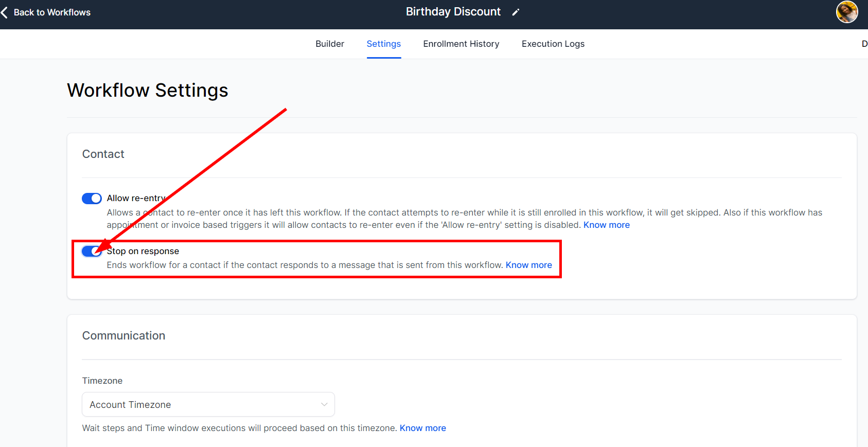The width and height of the screenshot is (868, 447).
Task: Click the Back to Workflows link text
Action: click(52, 12)
